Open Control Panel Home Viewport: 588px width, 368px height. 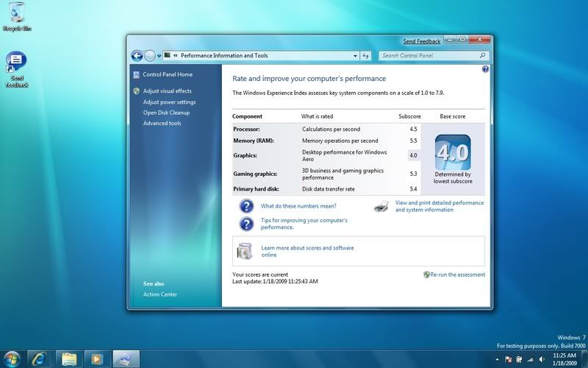[168, 74]
